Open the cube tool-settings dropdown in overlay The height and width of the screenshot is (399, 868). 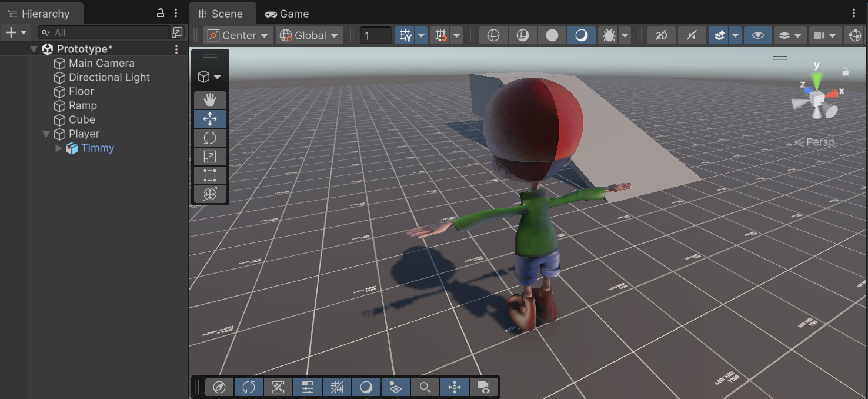210,77
